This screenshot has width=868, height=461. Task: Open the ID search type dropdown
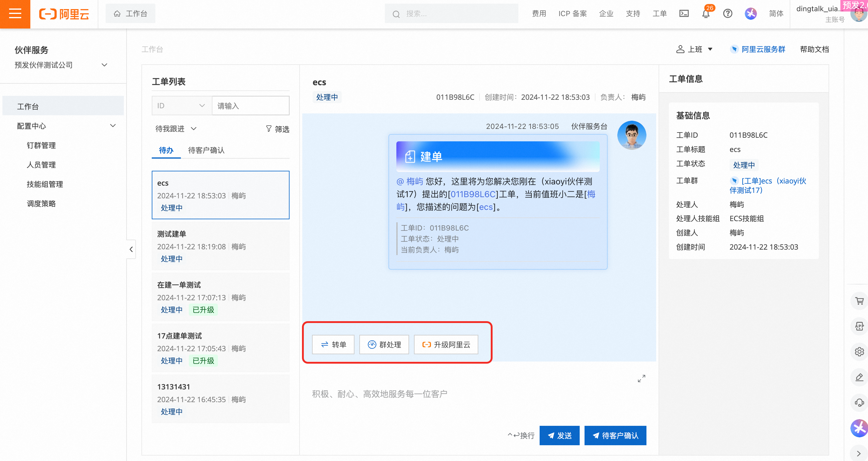(x=181, y=106)
